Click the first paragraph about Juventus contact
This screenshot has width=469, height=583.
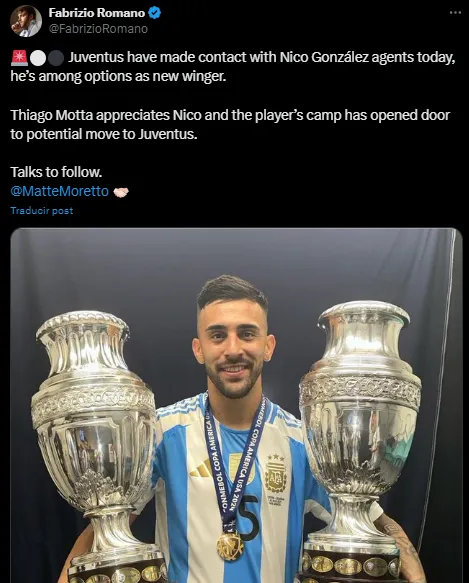[x=233, y=67]
